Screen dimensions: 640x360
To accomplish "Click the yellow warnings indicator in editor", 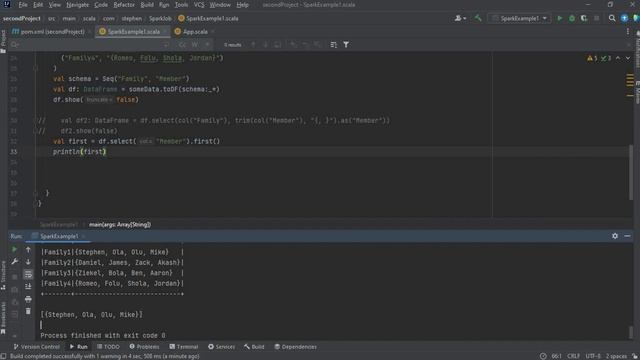I will [592, 58].
